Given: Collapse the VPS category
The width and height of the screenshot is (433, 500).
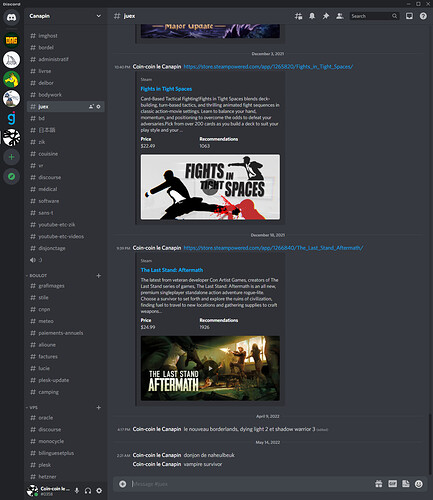Looking at the screenshot, I should pos(33,407).
